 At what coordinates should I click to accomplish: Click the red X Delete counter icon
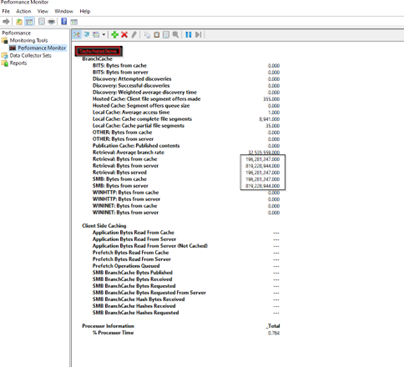tap(124, 34)
